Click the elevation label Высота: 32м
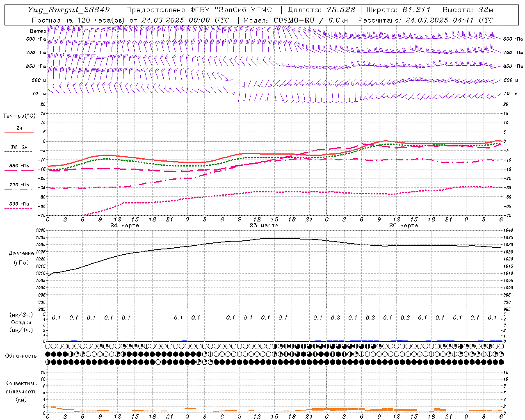This screenshot has width=525, height=420. tap(467, 10)
